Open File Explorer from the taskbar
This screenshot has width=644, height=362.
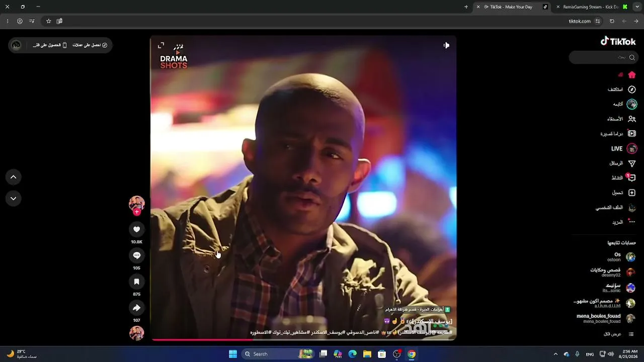click(x=367, y=354)
